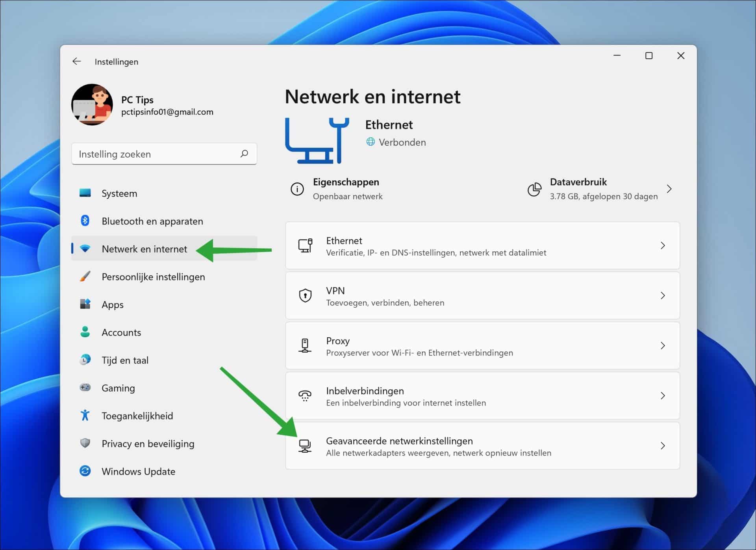Click the Ethernet adapter icon
Screen dimensions: 756x550
click(x=305, y=245)
